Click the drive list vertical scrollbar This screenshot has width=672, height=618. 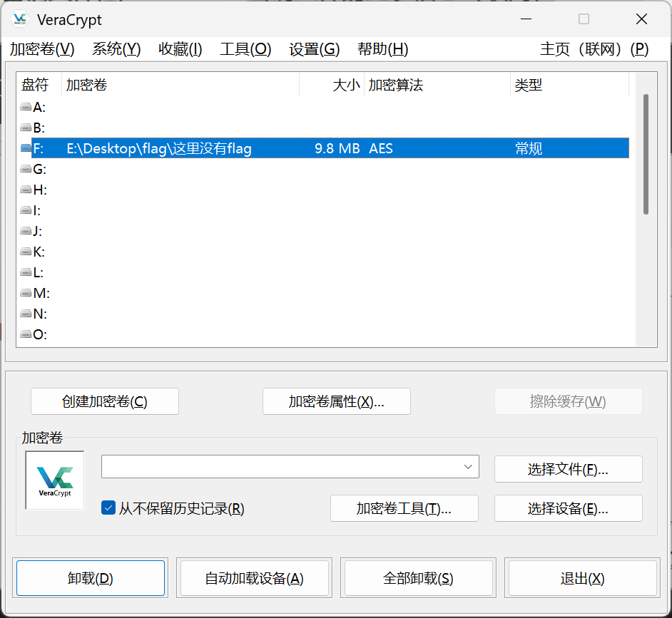pos(646,153)
